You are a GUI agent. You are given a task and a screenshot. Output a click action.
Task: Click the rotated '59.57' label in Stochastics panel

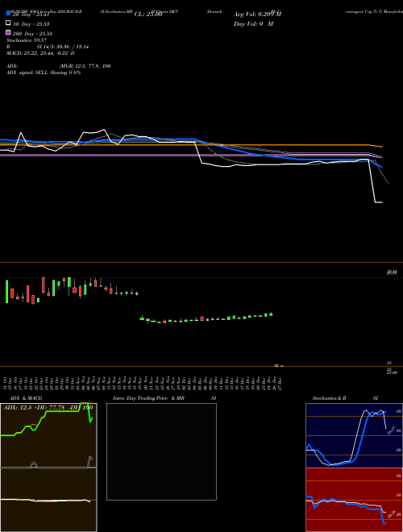pyautogui.click(x=391, y=431)
